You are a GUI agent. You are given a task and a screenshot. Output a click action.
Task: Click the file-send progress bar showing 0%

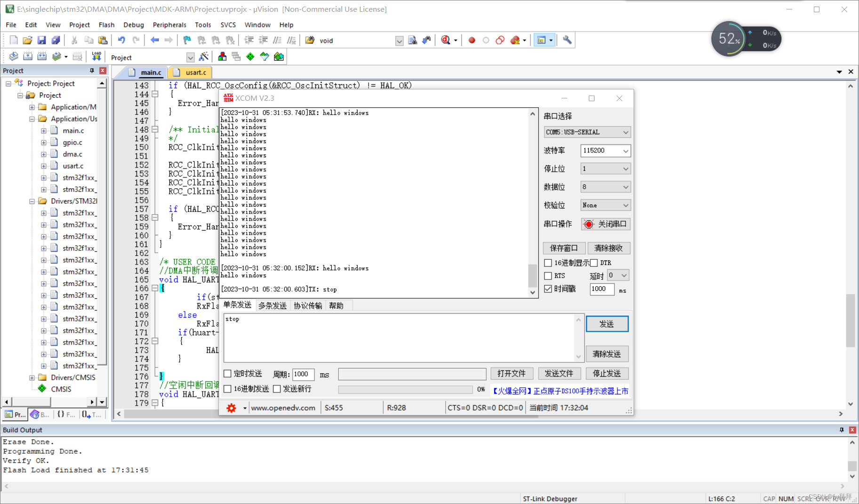click(x=405, y=390)
